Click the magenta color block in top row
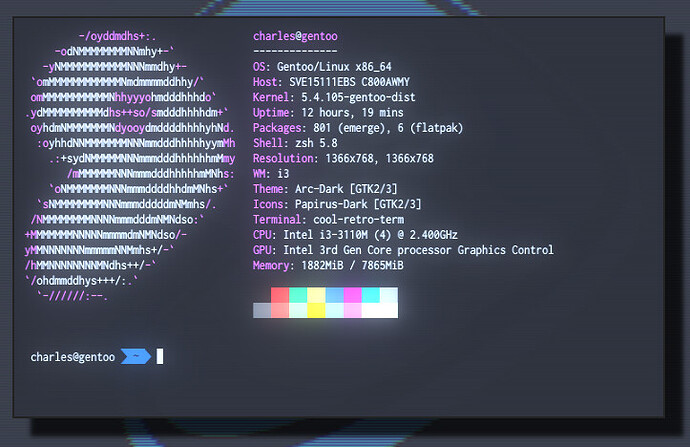Viewport: 690px width, 447px height. [x=352, y=295]
